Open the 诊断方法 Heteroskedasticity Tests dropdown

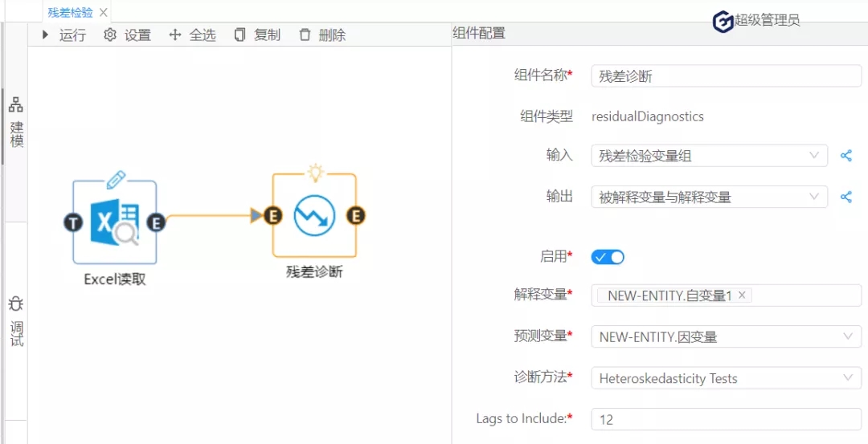tap(725, 378)
